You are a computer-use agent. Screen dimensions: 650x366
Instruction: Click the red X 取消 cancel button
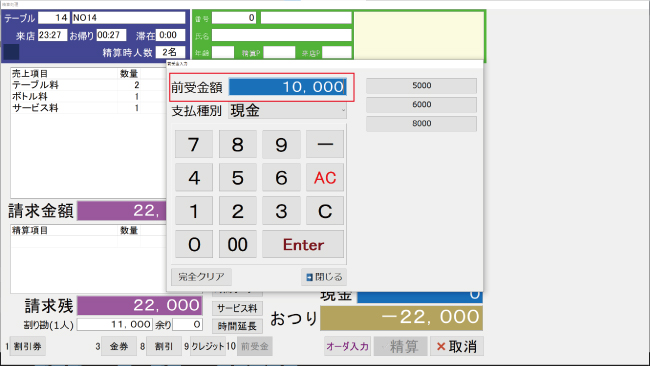[456, 346]
